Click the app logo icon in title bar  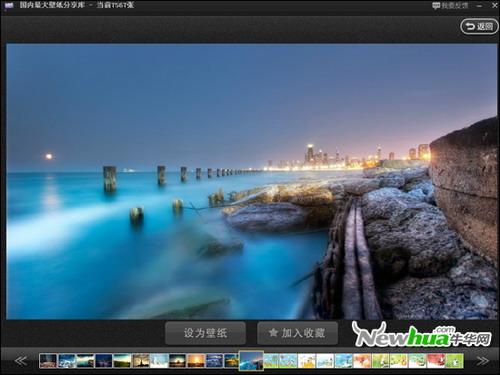[8, 5]
